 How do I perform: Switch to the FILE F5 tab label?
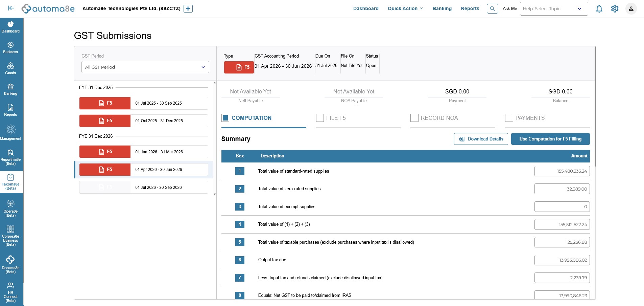(x=336, y=118)
